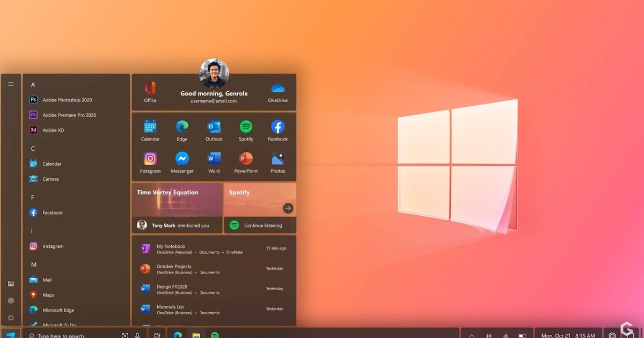Toggle the volume icon in the system tray

[489, 335]
